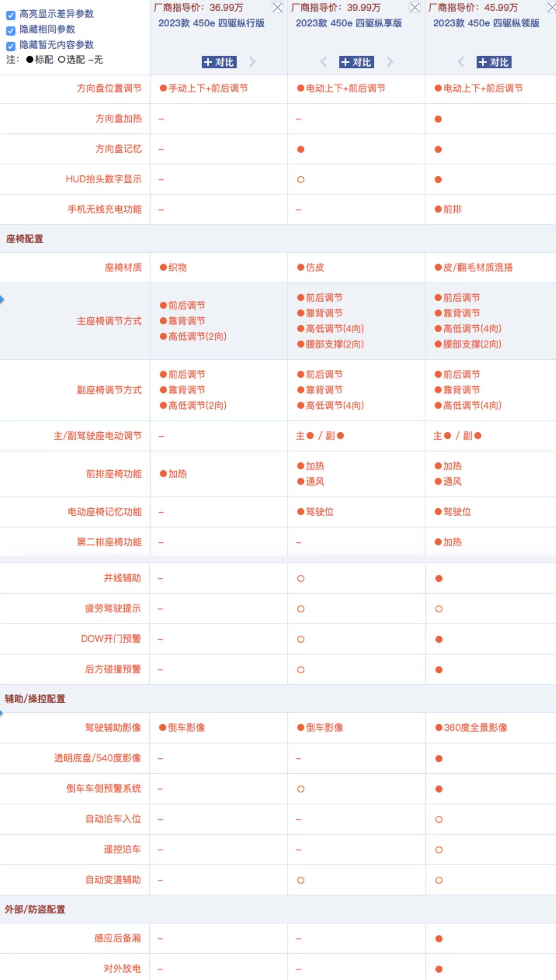Click the HUD抬头数字显示 parameter label
The width and height of the screenshot is (556, 980).
103,179
